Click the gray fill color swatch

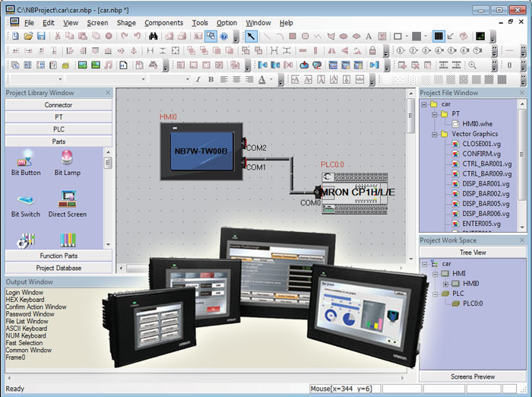416,36
